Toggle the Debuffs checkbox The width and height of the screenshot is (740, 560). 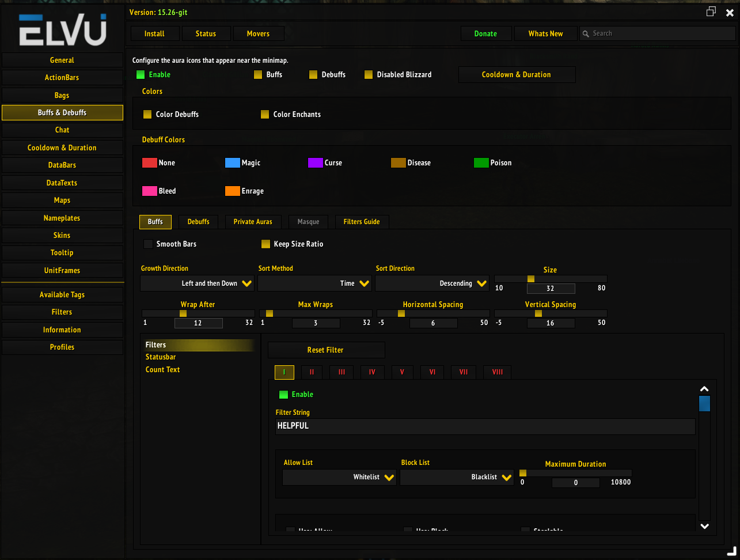tap(313, 74)
